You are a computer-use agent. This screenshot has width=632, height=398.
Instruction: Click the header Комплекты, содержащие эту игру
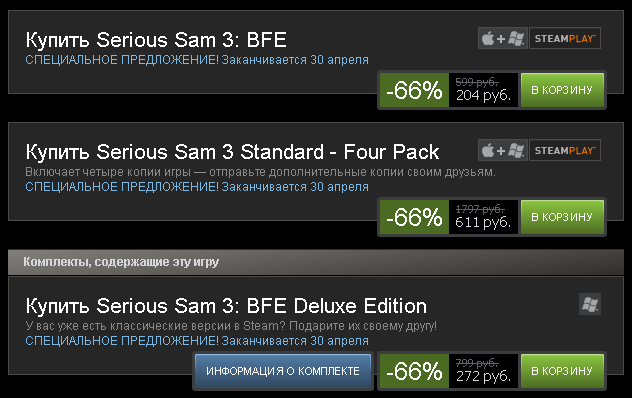[x=121, y=262]
